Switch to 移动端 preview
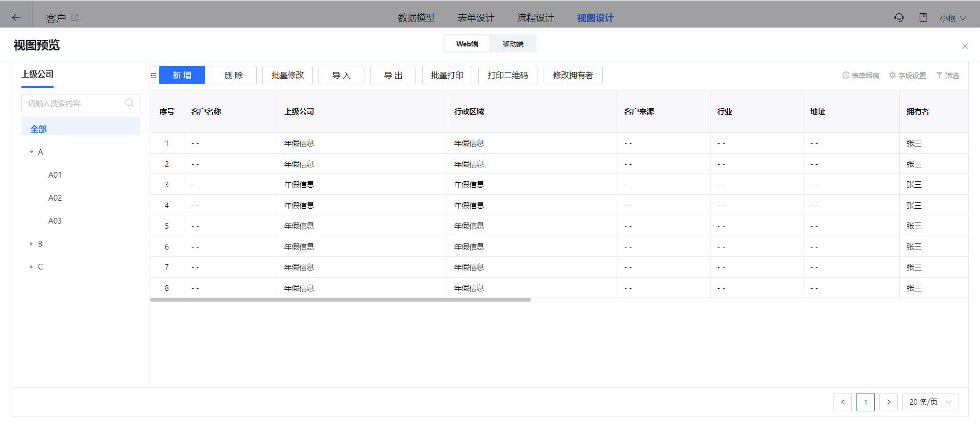 point(513,44)
